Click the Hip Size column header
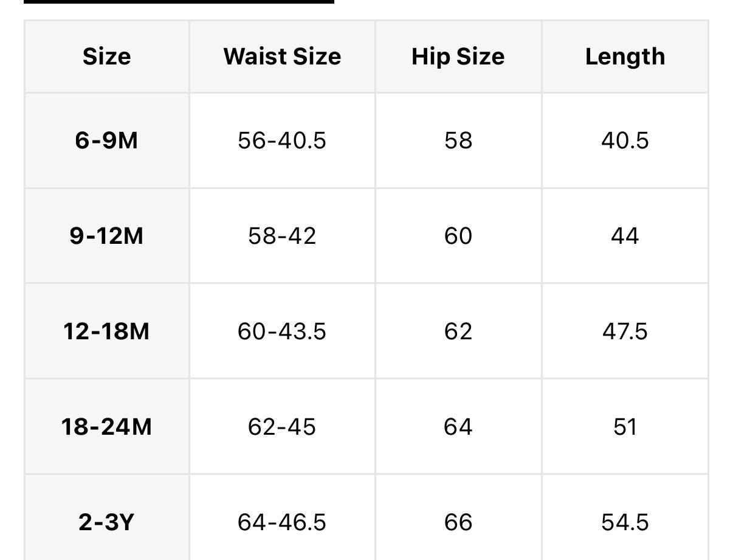 point(458,57)
